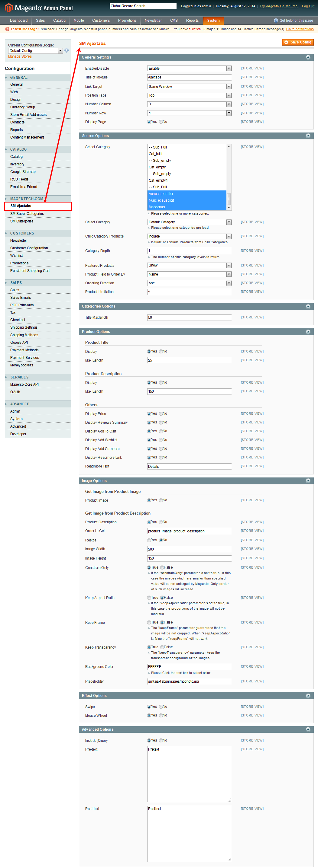Set Keep Aspect Ratio to True

tap(149, 598)
